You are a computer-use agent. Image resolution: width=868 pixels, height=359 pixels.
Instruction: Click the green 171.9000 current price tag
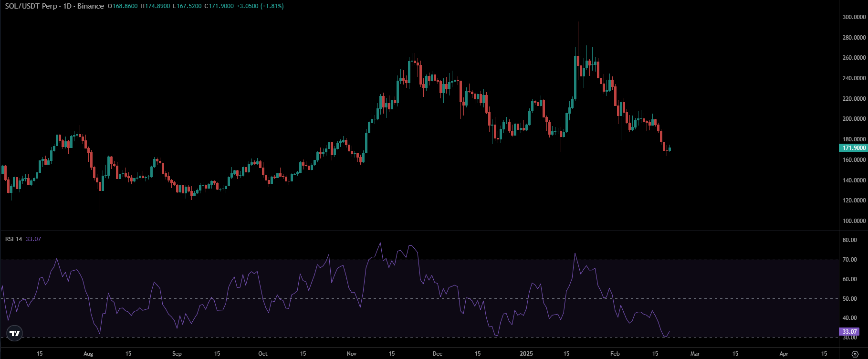[x=853, y=148]
